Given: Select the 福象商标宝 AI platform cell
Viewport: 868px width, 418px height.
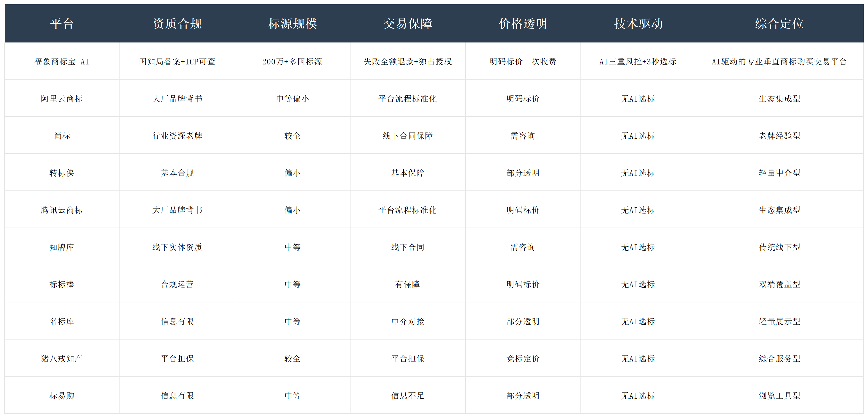Looking at the screenshot, I should click(x=62, y=61).
